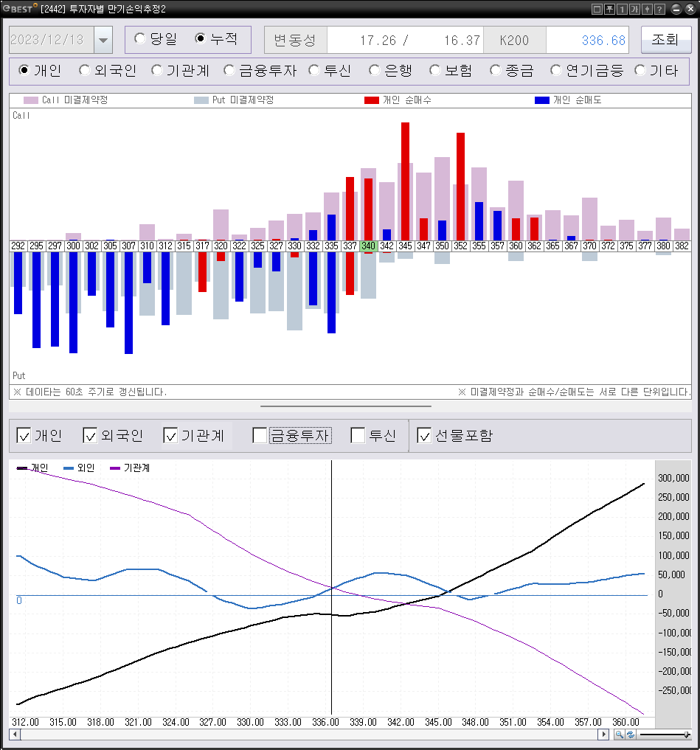Click the 292 strike label

(18, 246)
